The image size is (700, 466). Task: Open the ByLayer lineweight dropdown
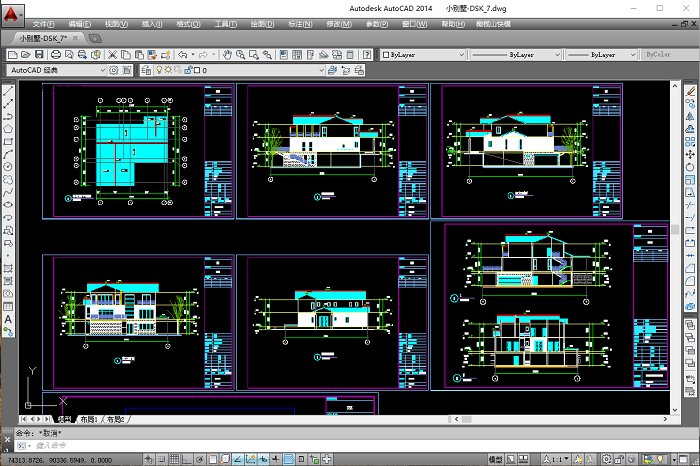coord(633,54)
